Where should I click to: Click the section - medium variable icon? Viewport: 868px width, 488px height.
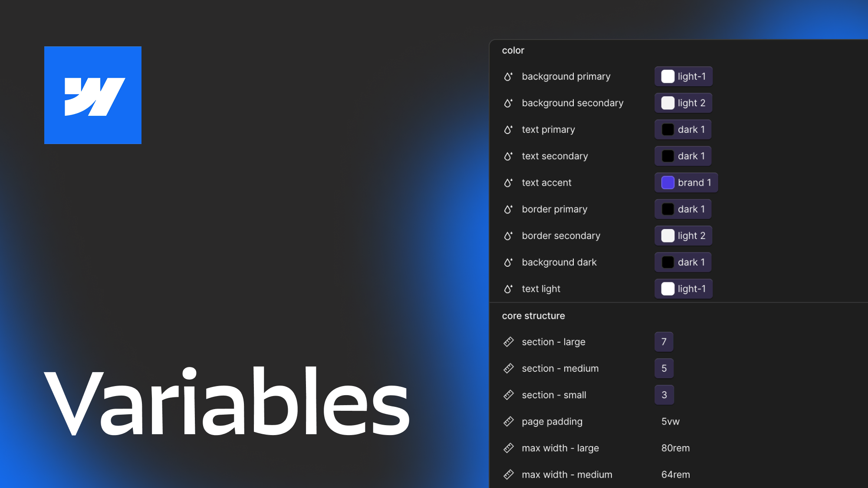pyautogui.click(x=509, y=368)
